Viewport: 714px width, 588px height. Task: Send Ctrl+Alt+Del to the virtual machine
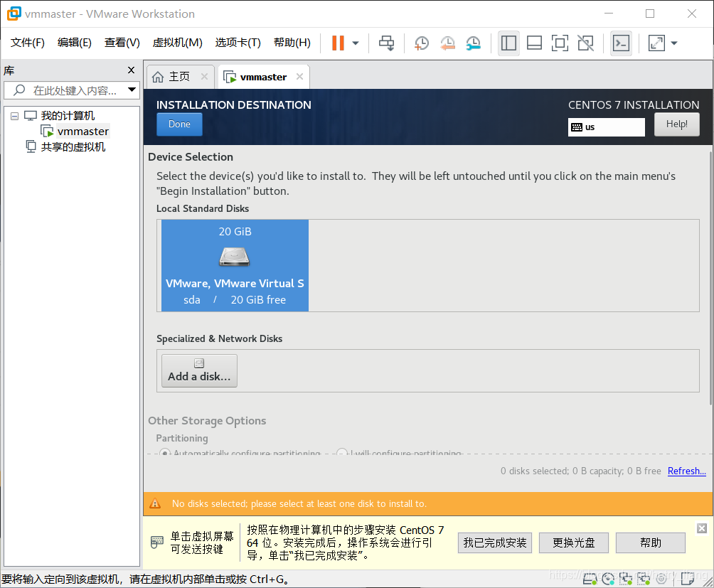point(387,43)
